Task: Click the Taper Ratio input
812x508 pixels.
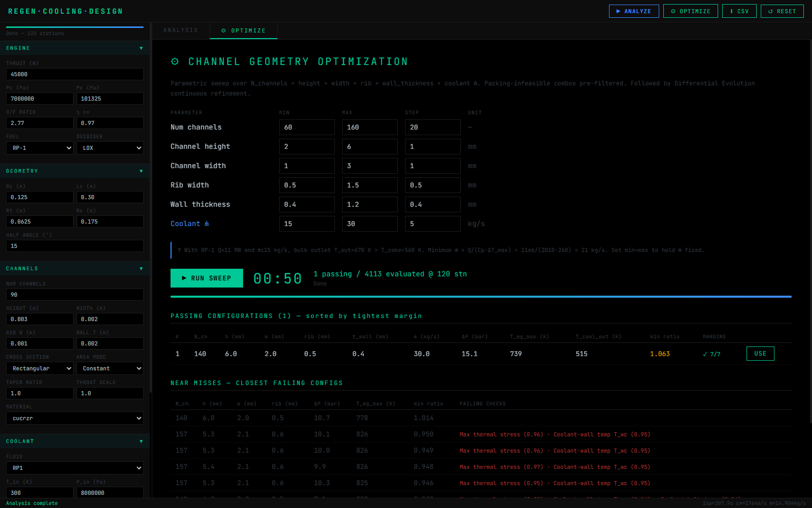Action: (x=40, y=393)
